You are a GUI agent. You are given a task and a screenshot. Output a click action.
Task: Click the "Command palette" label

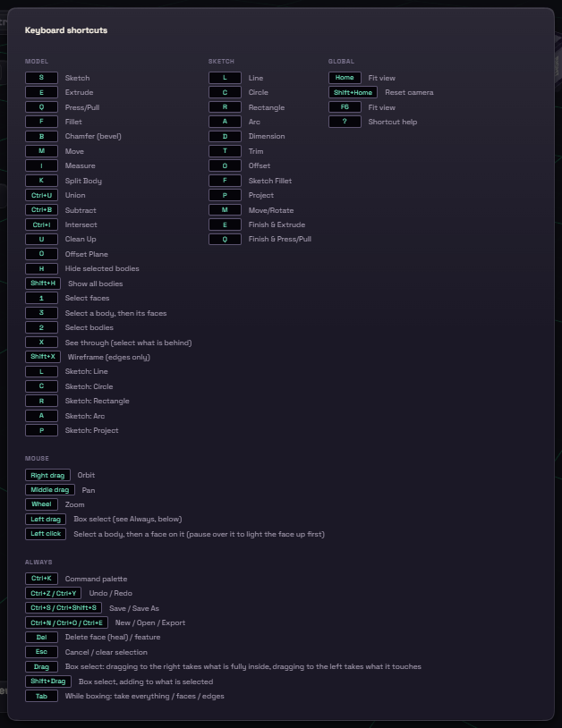point(96,579)
